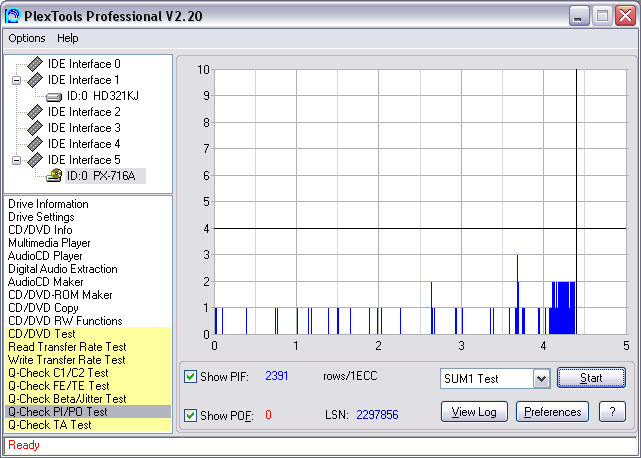
Task: Open the SUM1 Test dropdown arrow
Action: [x=541, y=379]
